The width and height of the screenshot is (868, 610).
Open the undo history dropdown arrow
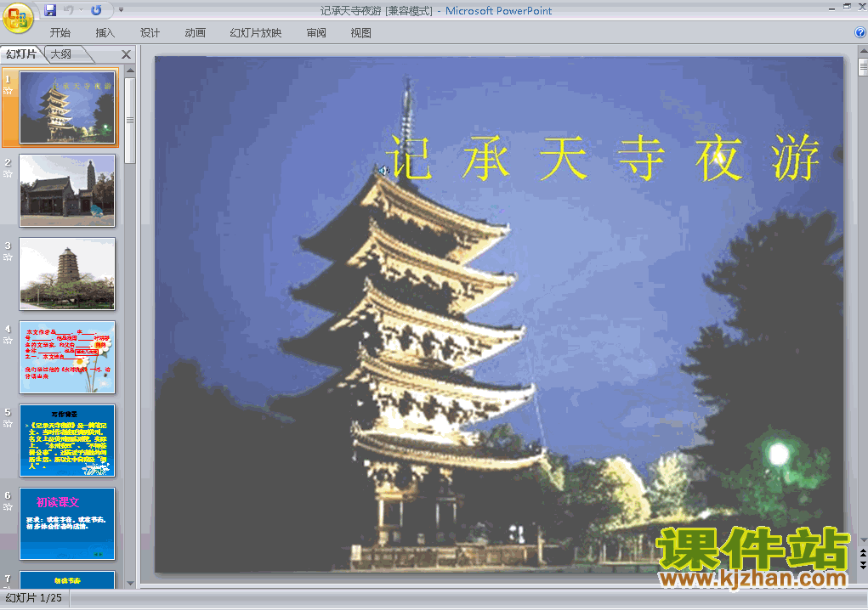point(81,10)
